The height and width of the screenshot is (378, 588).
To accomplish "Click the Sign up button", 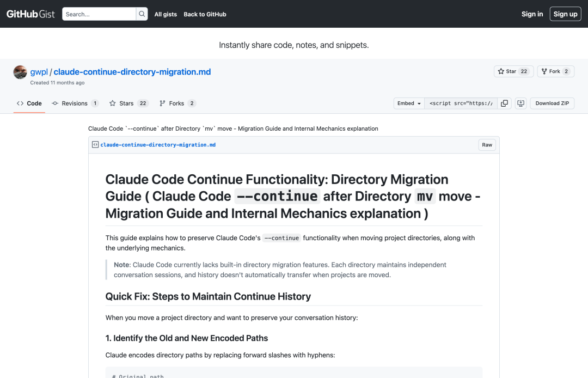I will 566,14.
